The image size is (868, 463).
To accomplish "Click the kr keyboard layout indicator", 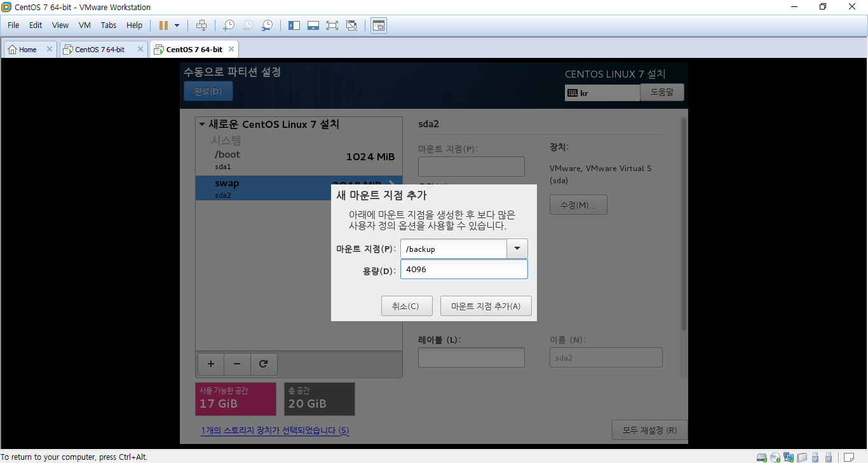I will click(x=602, y=93).
